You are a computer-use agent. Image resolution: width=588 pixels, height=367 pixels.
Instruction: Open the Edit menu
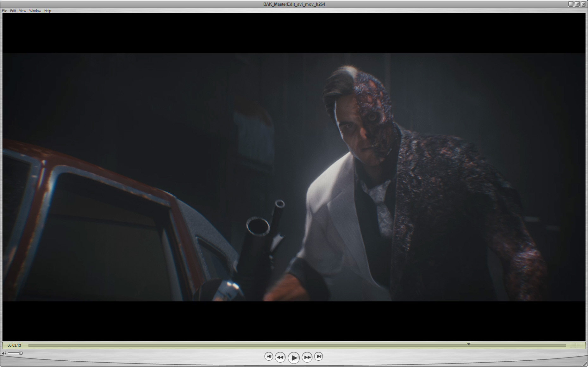point(13,11)
